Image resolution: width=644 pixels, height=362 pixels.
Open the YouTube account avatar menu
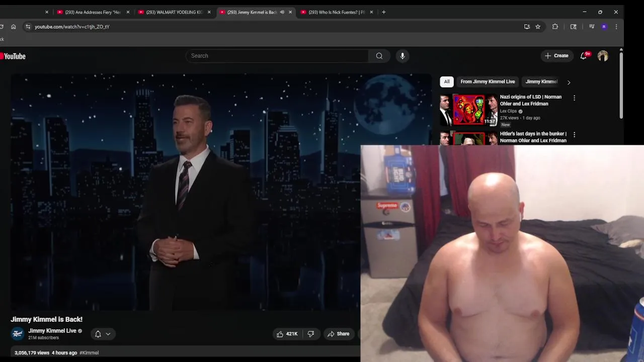coord(603,56)
